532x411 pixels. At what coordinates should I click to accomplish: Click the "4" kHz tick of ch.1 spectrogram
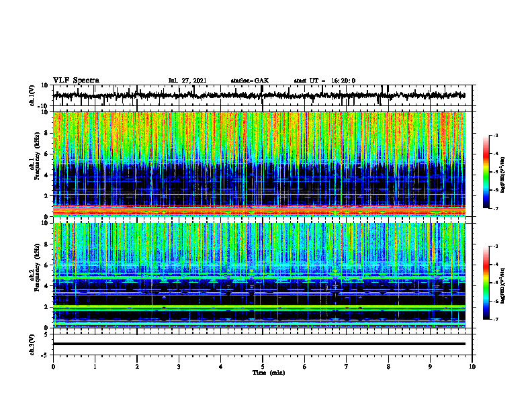(x=46, y=175)
